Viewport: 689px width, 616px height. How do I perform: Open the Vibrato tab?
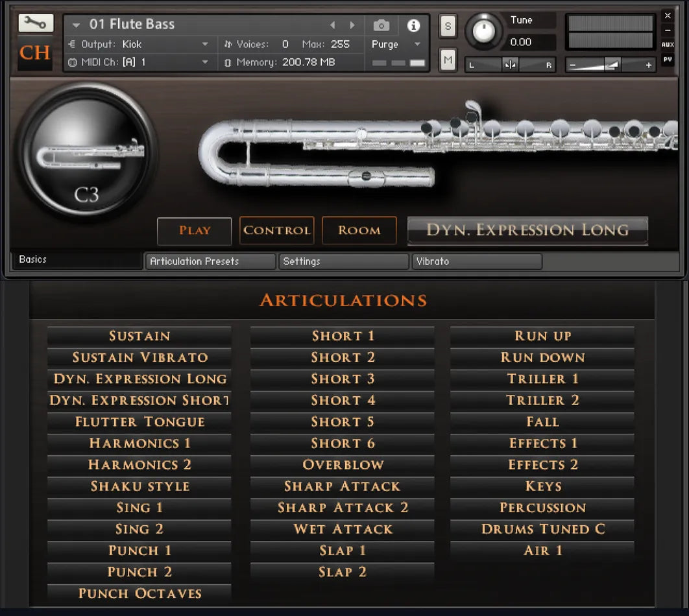(477, 261)
